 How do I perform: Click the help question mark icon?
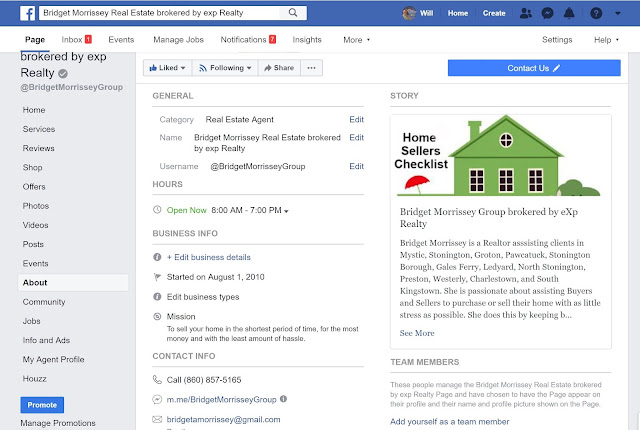(596, 13)
